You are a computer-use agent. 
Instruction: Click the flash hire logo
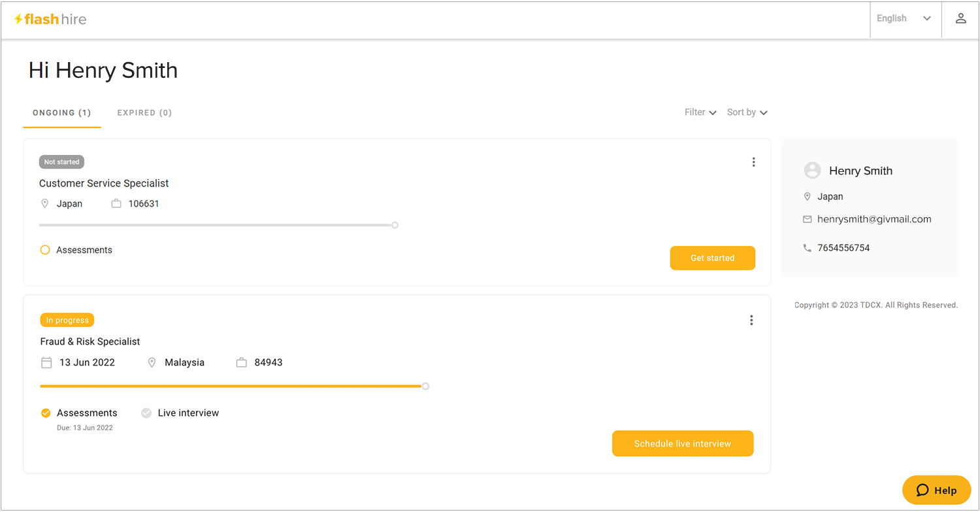tap(50, 19)
